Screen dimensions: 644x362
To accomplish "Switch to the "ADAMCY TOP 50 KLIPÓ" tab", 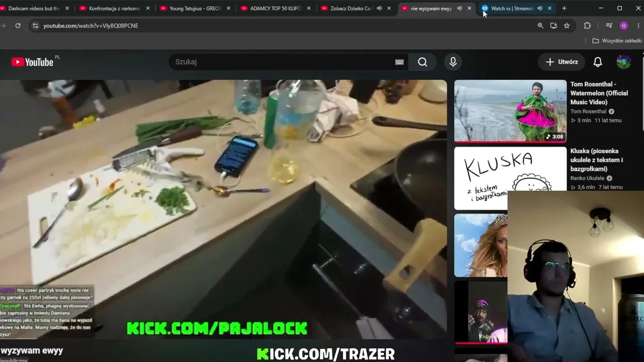I will [275, 8].
